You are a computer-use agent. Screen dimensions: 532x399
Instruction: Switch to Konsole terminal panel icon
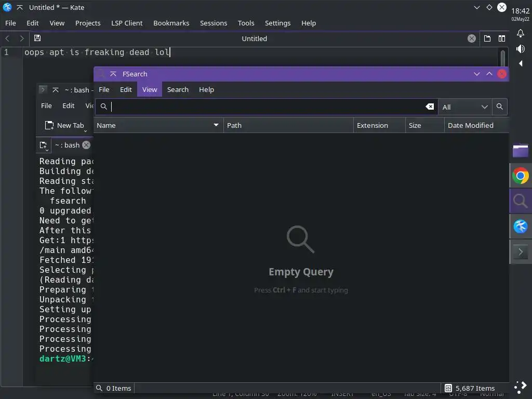tap(521, 252)
